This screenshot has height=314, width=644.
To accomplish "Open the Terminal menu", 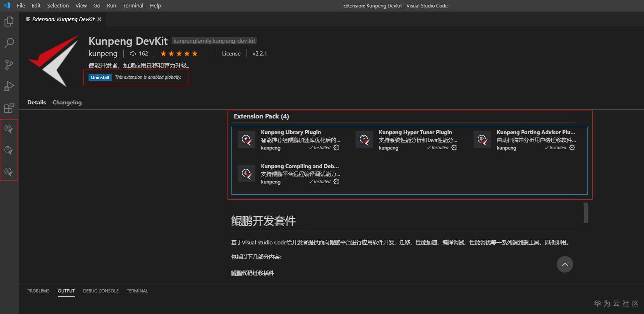I will pyautogui.click(x=133, y=5).
